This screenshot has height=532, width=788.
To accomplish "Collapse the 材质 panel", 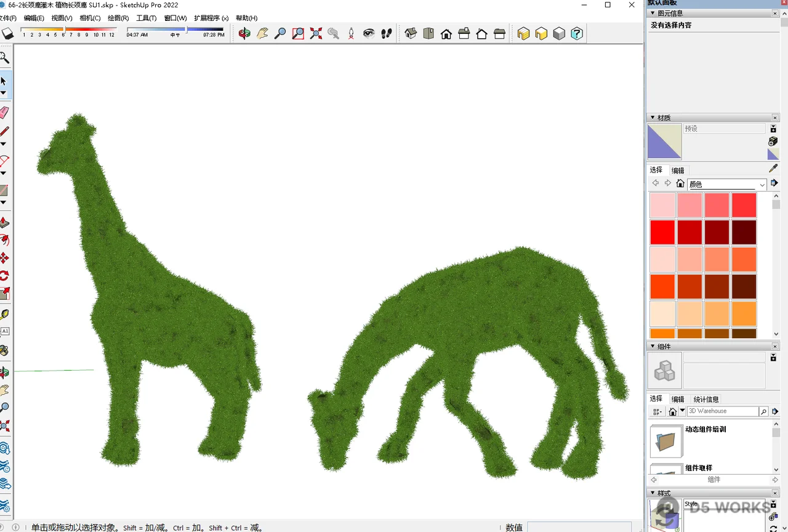I will pyautogui.click(x=653, y=118).
